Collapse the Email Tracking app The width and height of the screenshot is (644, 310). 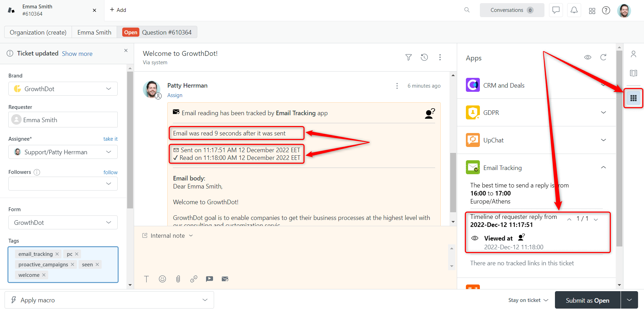coord(603,168)
